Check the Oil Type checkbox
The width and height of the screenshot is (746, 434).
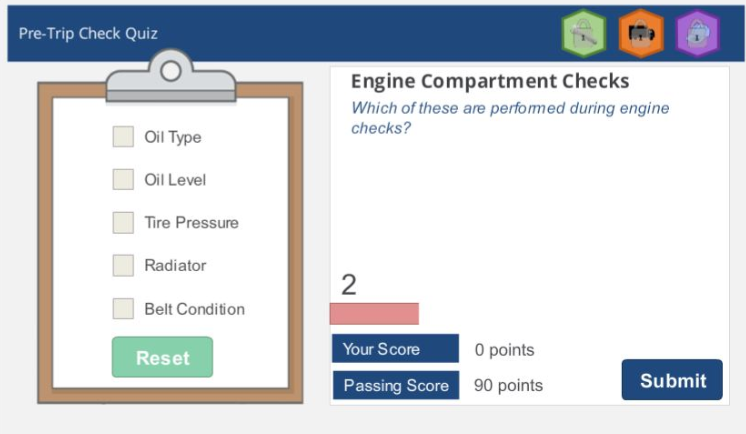click(123, 137)
